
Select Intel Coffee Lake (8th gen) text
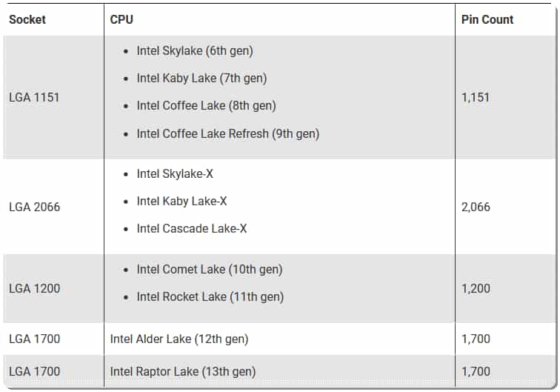(x=207, y=106)
